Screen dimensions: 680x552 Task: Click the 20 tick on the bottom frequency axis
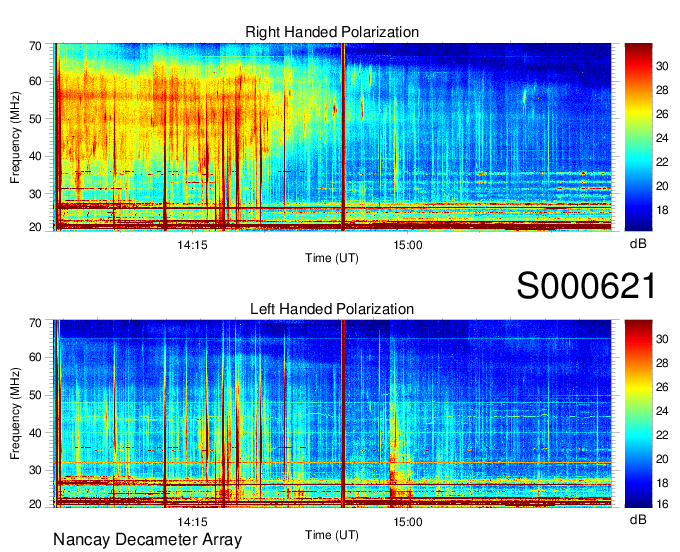[x=35, y=504]
